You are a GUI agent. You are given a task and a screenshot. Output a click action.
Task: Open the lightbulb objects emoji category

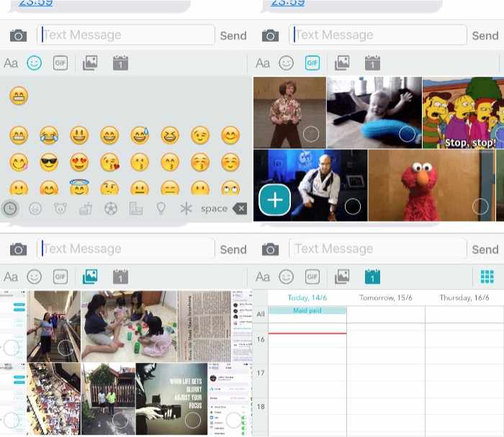point(161,209)
